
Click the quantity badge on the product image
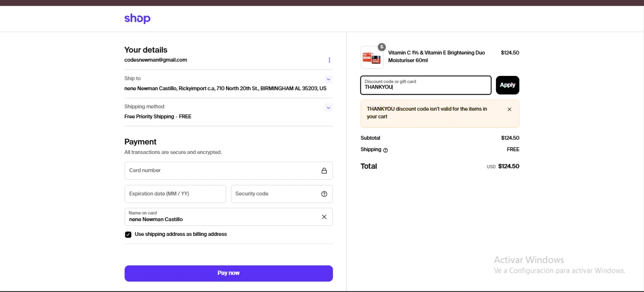[382, 47]
